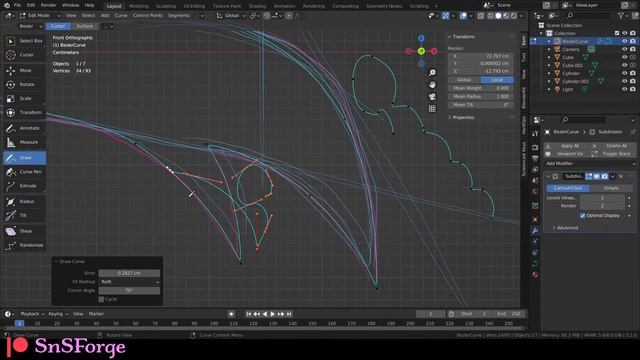Open the Fit Method dropdown
The image size is (640, 360).
point(129,282)
